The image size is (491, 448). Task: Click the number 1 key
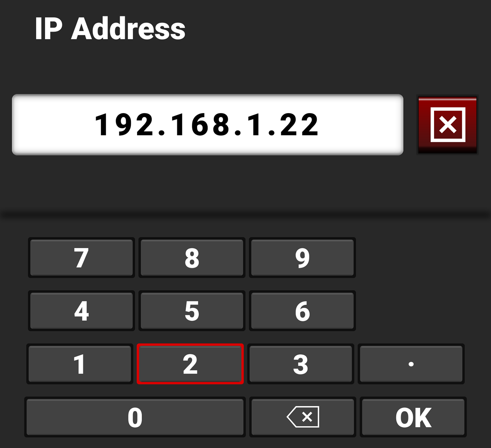pos(80,364)
